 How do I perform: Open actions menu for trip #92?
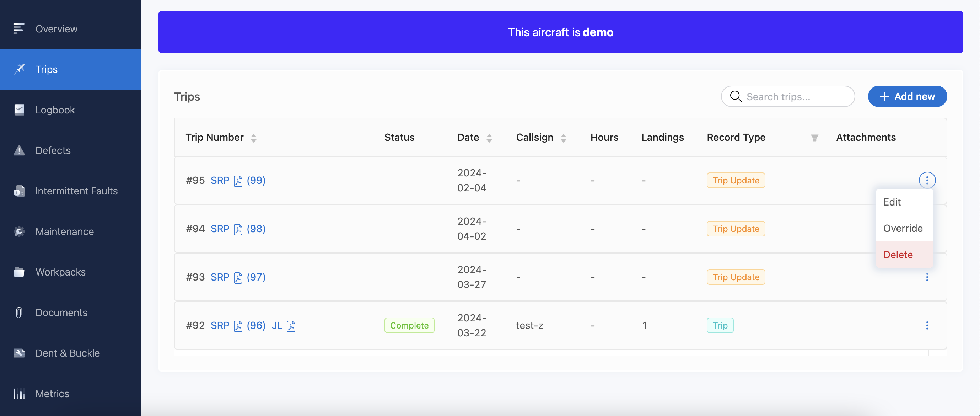927,325
